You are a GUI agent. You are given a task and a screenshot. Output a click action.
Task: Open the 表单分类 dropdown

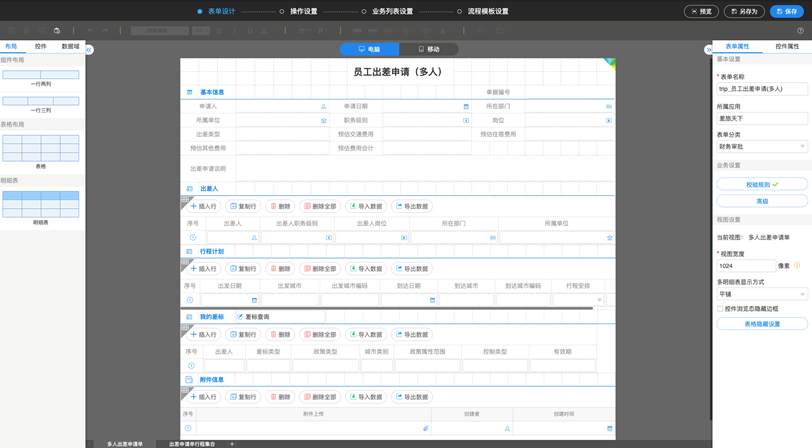coord(761,147)
